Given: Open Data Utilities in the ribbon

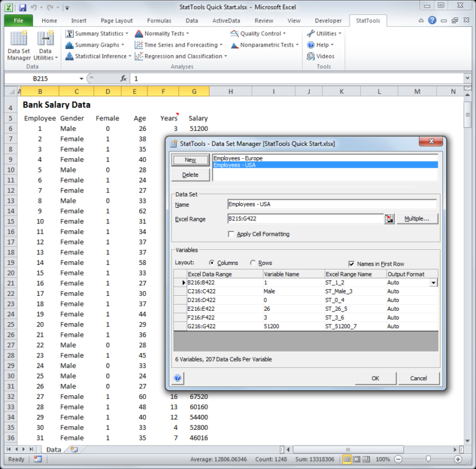Looking at the screenshot, I should [x=46, y=46].
